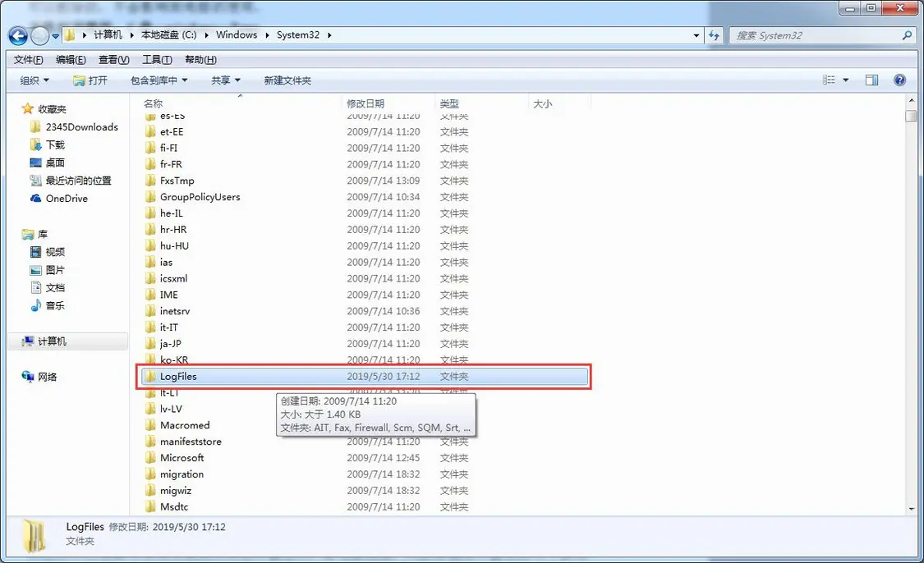Click the help question mark icon

(x=899, y=80)
